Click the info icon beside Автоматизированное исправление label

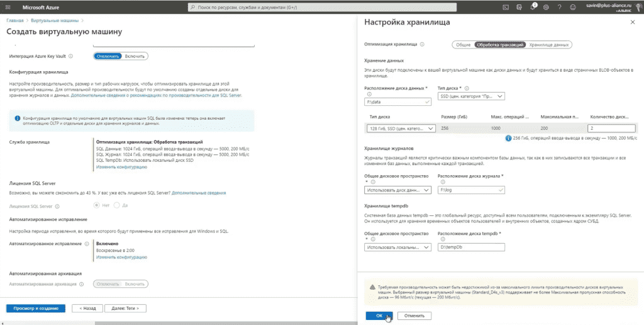[x=87, y=244]
